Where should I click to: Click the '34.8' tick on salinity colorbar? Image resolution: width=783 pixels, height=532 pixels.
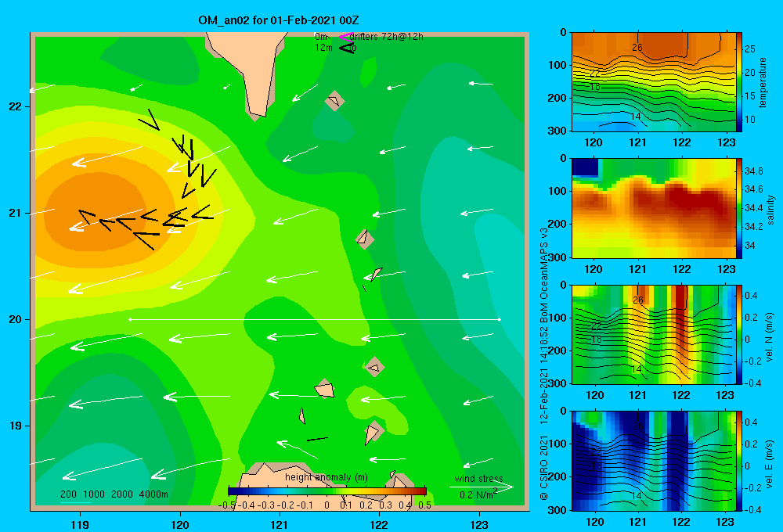click(754, 171)
